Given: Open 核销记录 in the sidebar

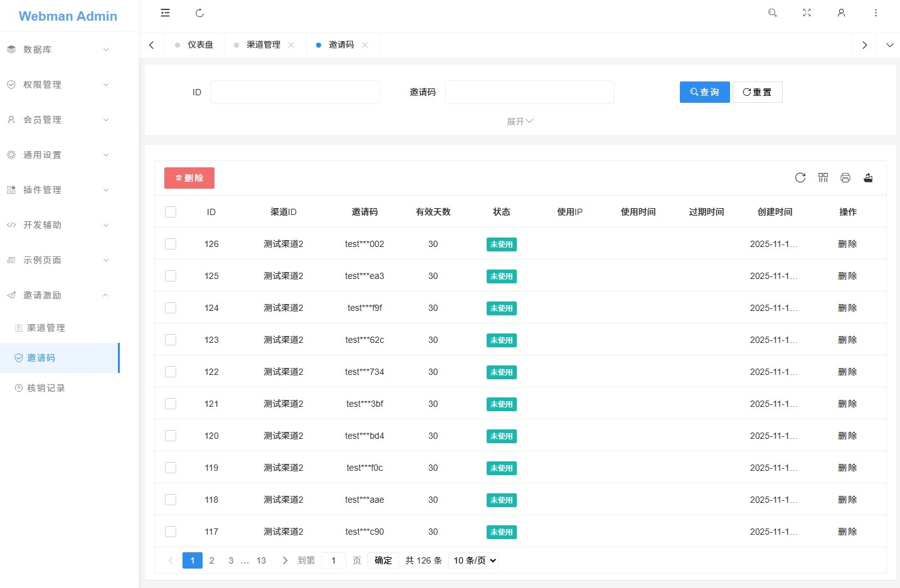Looking at the screenshot, I should 46,388.
